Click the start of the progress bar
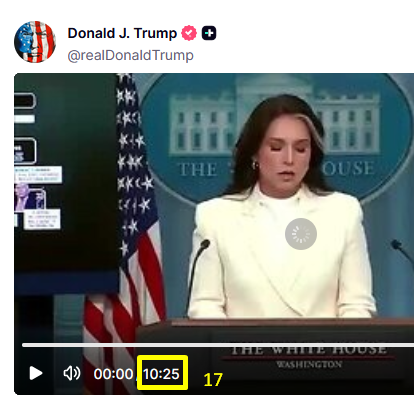This screenshot has width=414, height=400. pos(23,345)
